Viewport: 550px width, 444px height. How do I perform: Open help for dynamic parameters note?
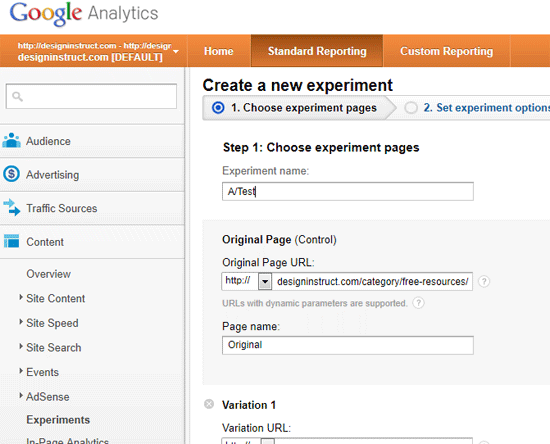(418, 303)
